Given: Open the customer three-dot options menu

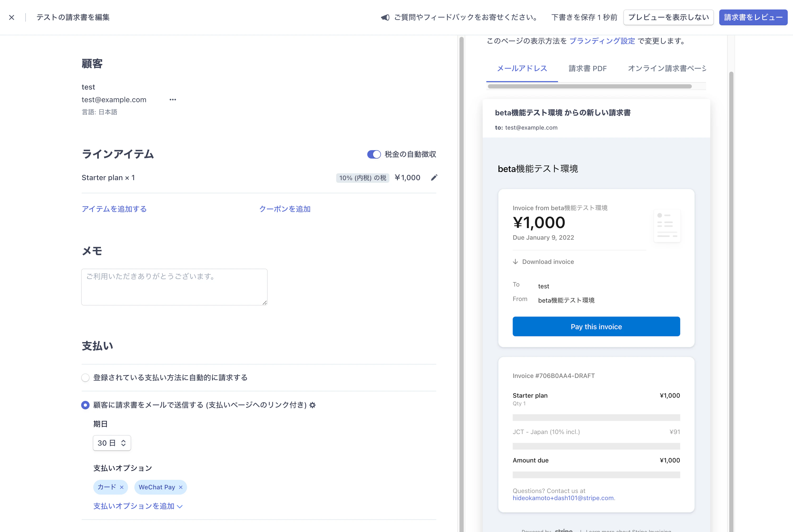Looking at the screenshot, I should pos(173,100).
